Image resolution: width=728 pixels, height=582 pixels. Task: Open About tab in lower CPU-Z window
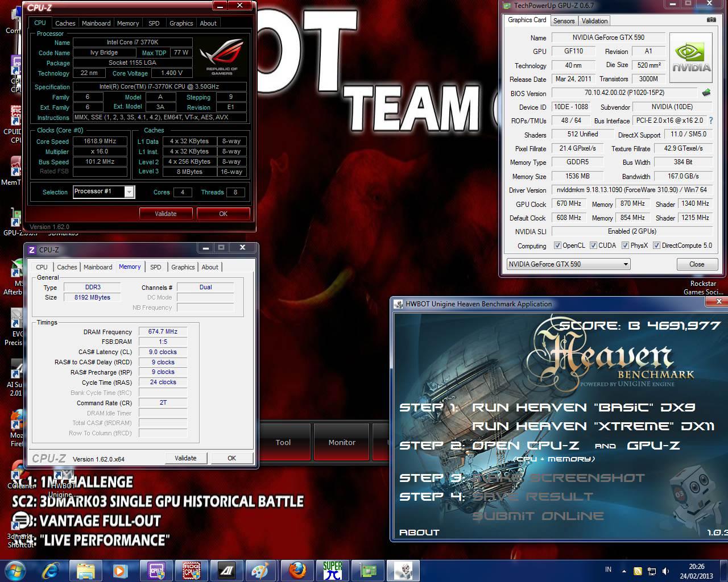point(210,267)
